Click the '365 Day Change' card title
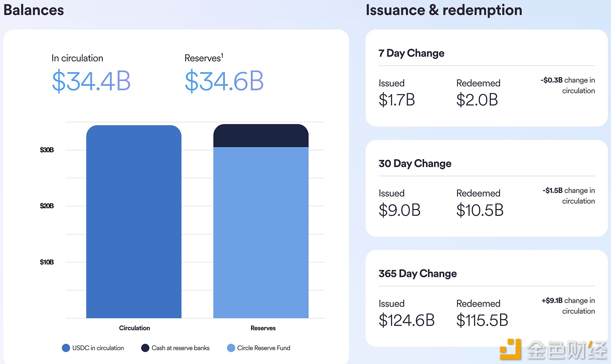Viewport: 611px width, 364px height. [418, 274]
